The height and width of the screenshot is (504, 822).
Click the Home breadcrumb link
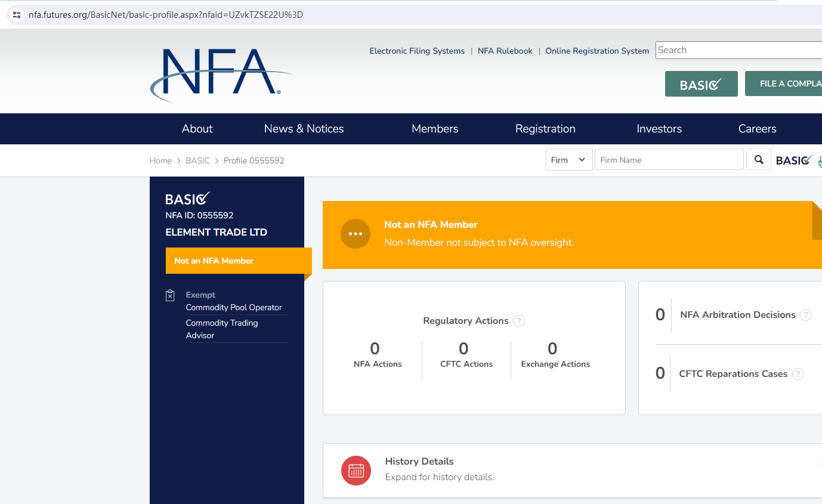160,160
